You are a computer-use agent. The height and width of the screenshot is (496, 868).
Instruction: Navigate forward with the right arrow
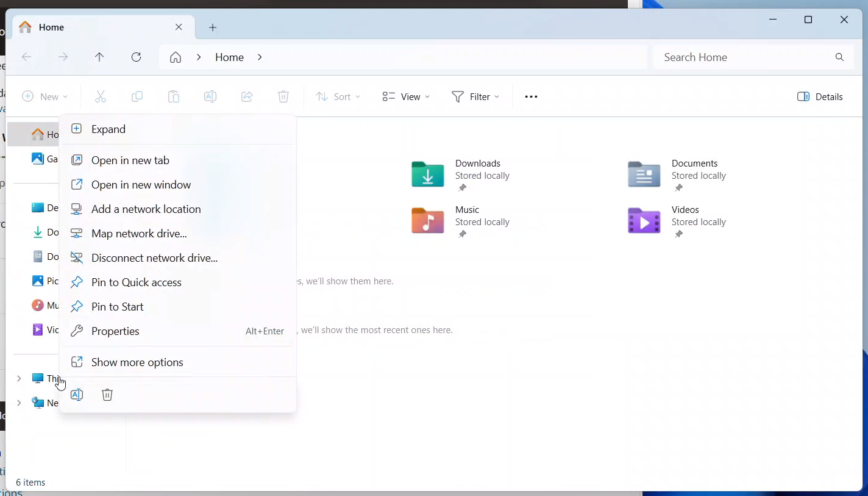coord(63,57)
